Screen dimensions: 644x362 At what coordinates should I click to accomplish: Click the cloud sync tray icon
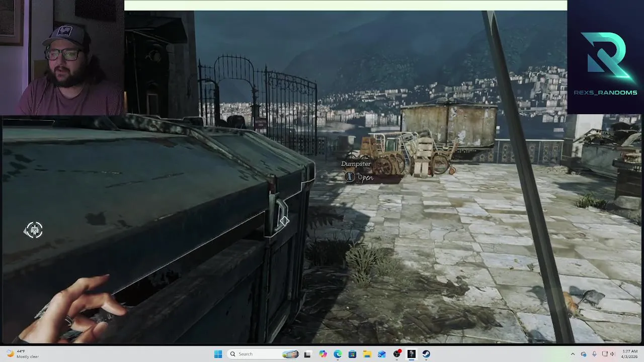[584, 354]
